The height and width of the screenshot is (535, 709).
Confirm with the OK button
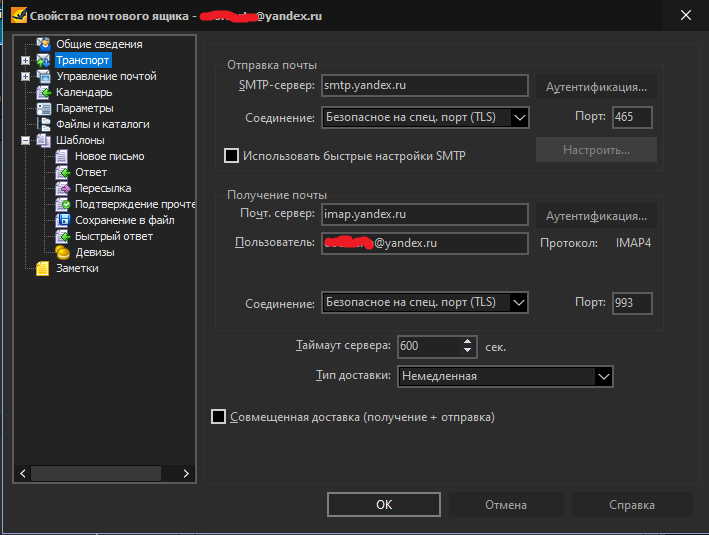[384, 505]
